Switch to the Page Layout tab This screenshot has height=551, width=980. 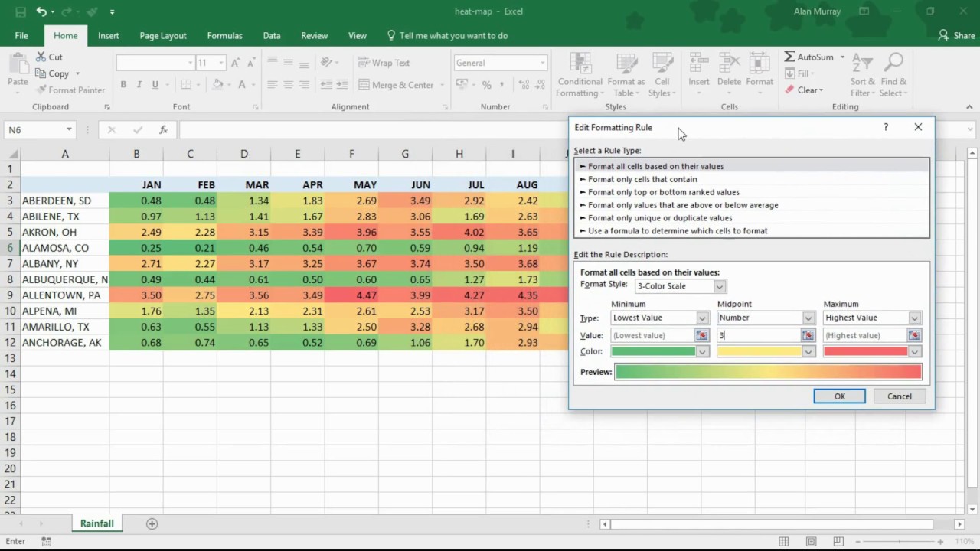pos(162,36)
